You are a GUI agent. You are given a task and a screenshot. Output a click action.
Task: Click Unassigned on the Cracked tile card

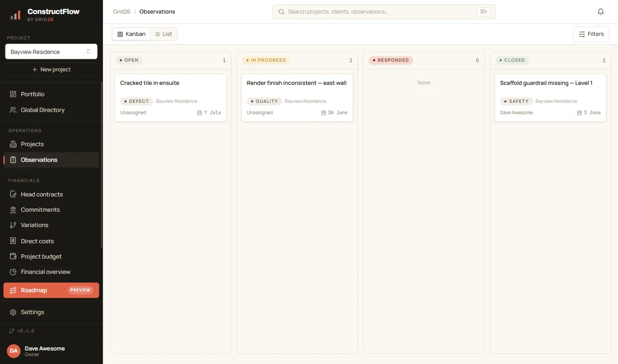pyautogui.click(x=133, y=112)
